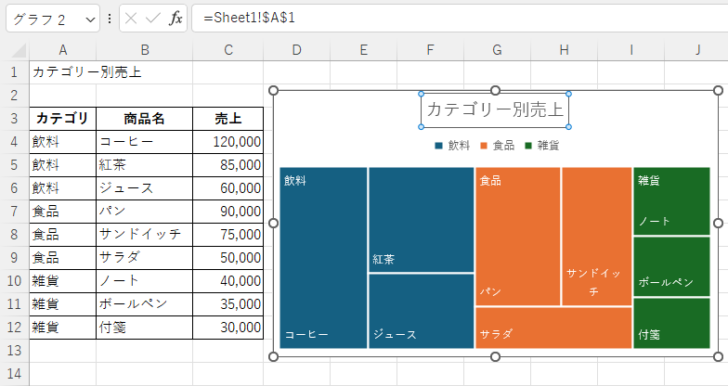Click the ジュース cell in column B

point(144,188)
